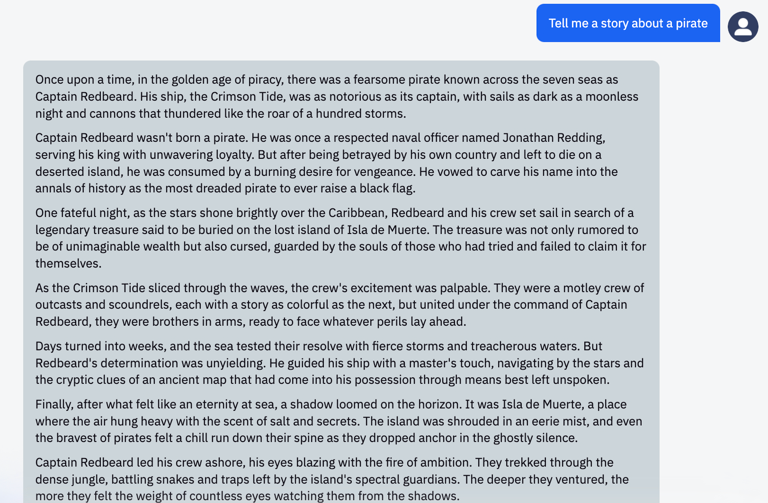Click the paragraph starting 'Captain Redbeard led his crew'
768x503 pixels.
[x=332, y=479]
